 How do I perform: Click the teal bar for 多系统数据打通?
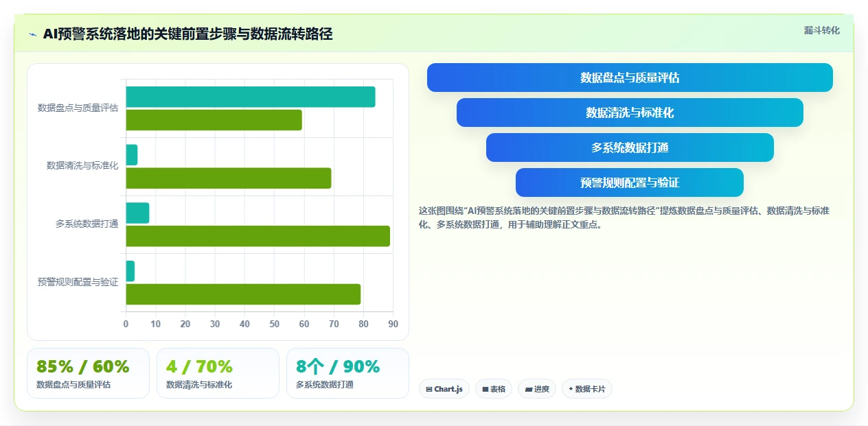tap(137, 213)
